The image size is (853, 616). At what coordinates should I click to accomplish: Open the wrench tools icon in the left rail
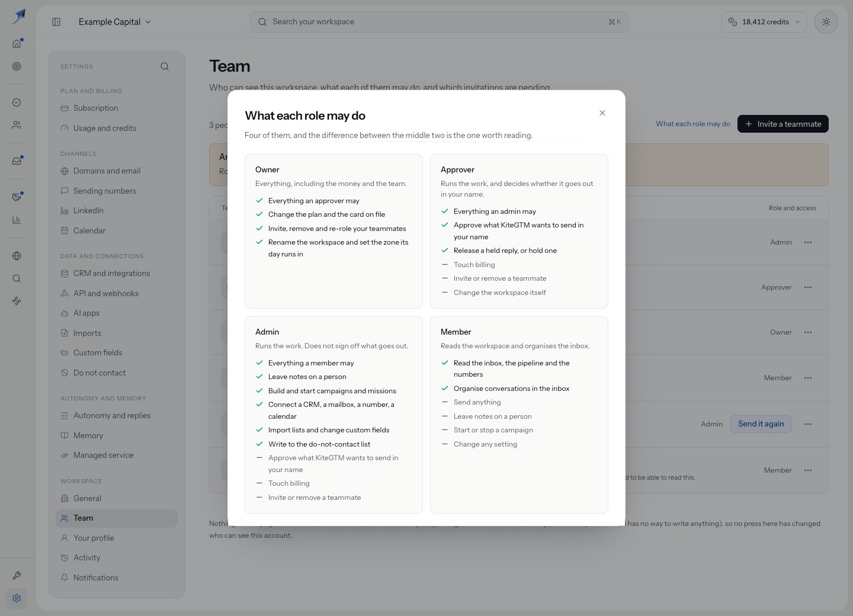(x=17, y=575)
